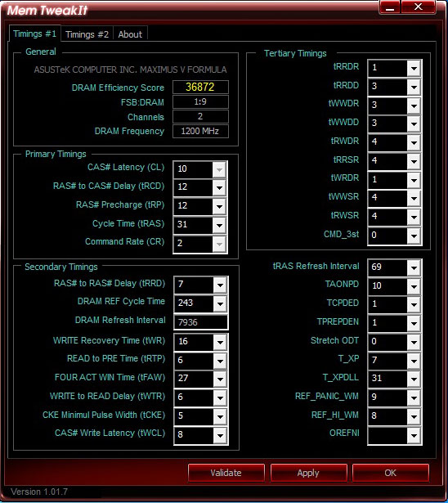Switch to the Timings #2 tab
The height and width of the screenshot is (503, 448).
click(87, 34)
